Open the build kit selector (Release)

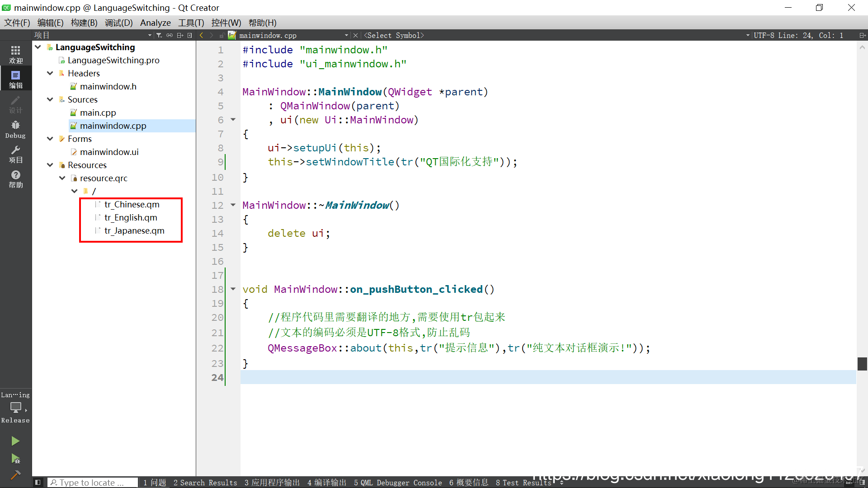pyautogui.click(x=16, y=408)
